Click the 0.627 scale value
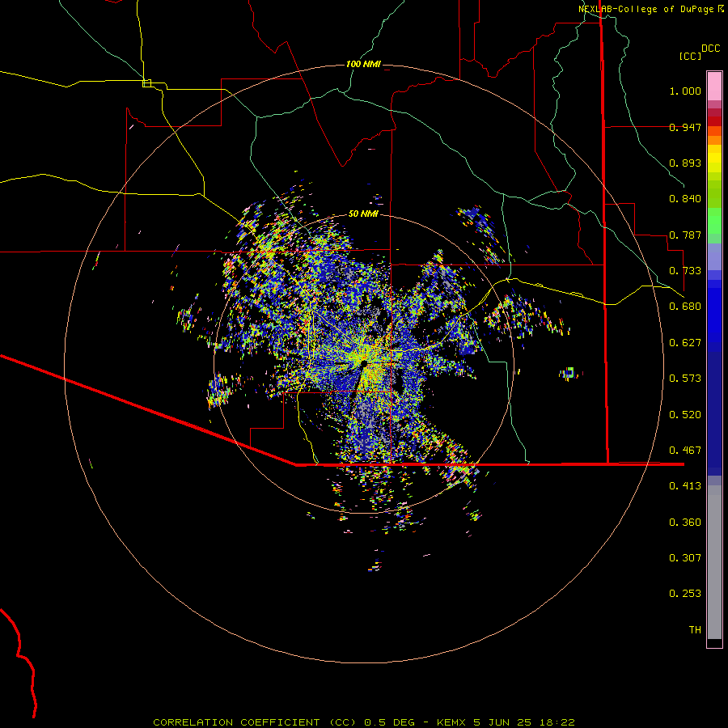The image size is (728, 728). click(685, 343)
